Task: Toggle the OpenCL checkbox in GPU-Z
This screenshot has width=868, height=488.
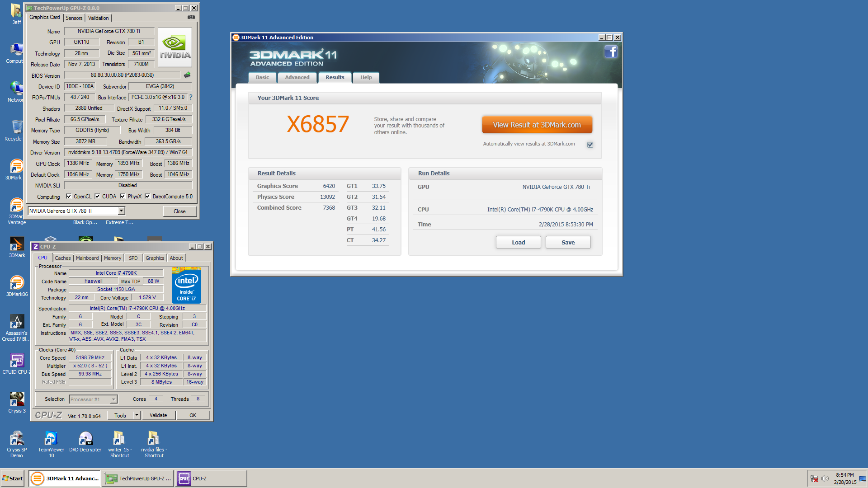Action: tap(69, 197)
